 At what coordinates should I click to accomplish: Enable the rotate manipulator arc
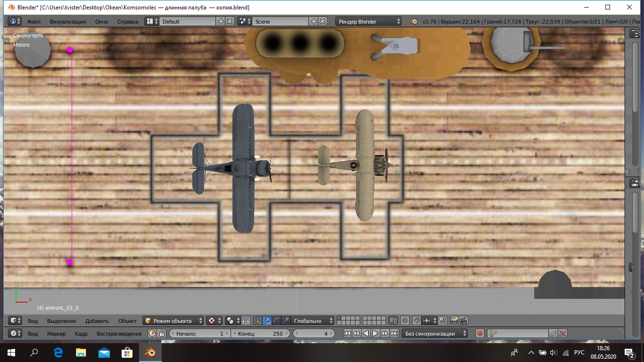point(277,321)
